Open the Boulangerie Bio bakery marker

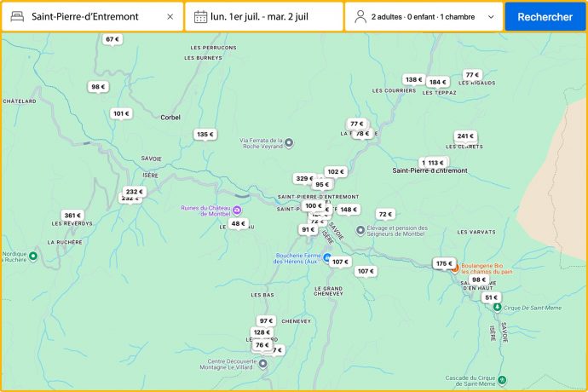click(x=454, y=268)
